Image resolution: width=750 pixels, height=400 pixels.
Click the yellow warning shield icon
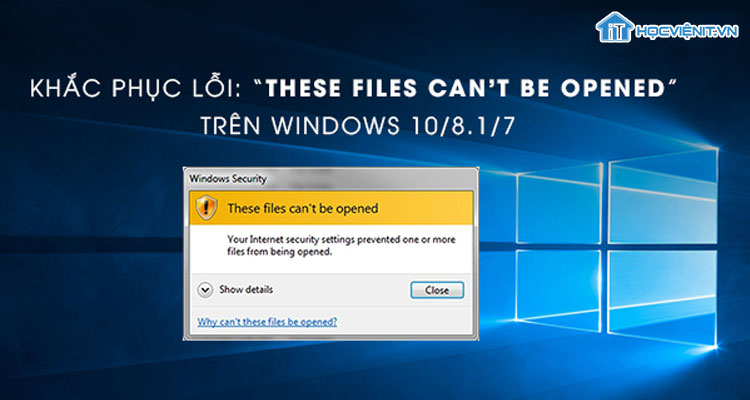tap(207, 208)
